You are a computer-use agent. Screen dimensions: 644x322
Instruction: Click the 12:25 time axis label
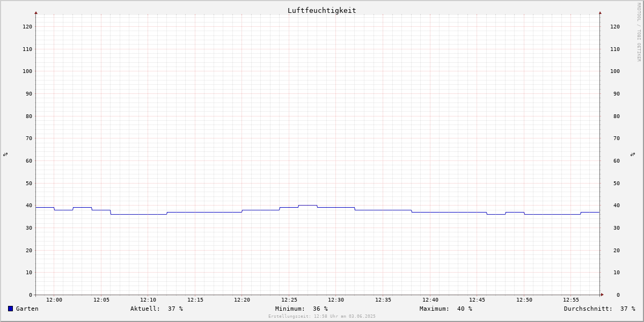[289, 299]
